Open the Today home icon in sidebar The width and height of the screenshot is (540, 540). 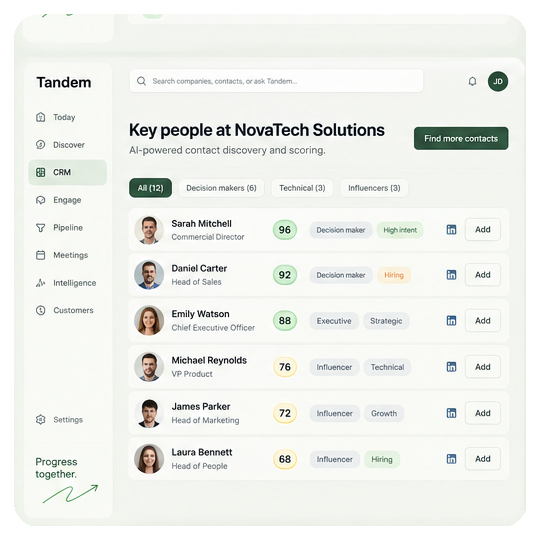41,117
